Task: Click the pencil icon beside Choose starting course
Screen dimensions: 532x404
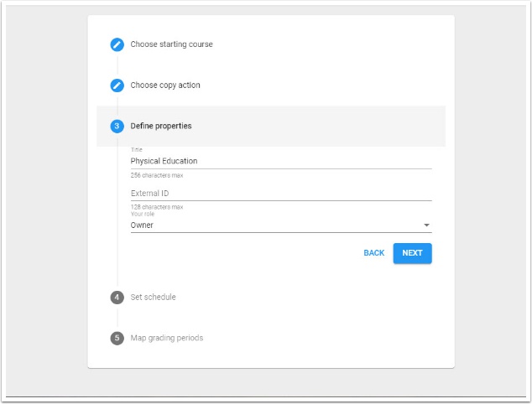Action: [117, 44]
